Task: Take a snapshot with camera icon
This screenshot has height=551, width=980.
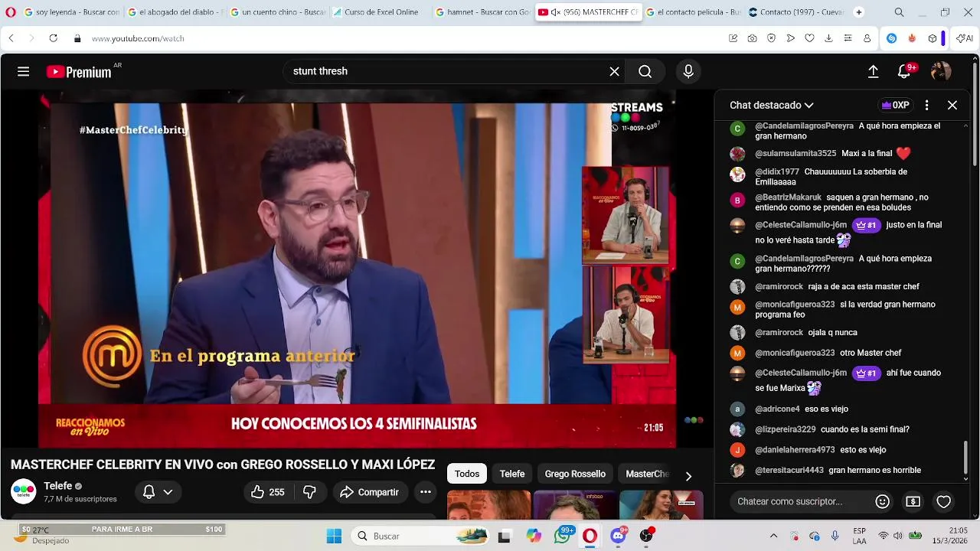Action: (x=752, y=38)
